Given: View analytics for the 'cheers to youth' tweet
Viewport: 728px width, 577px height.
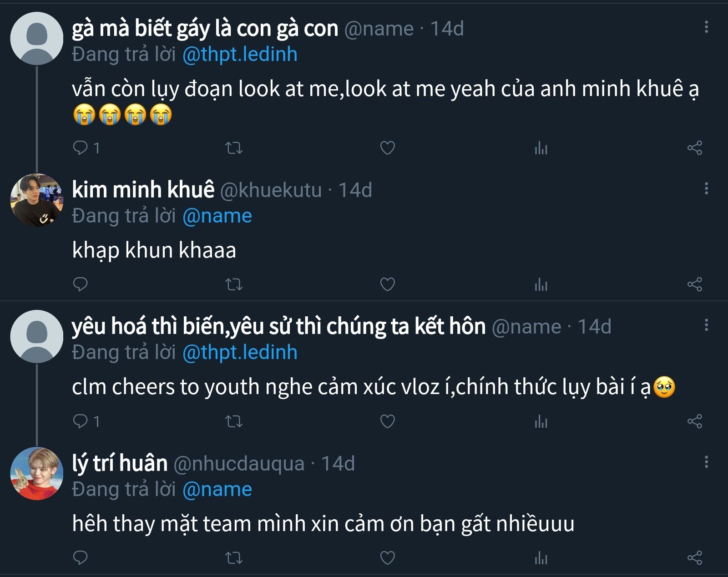Looking at the screenshot, I should coord(541,422).
